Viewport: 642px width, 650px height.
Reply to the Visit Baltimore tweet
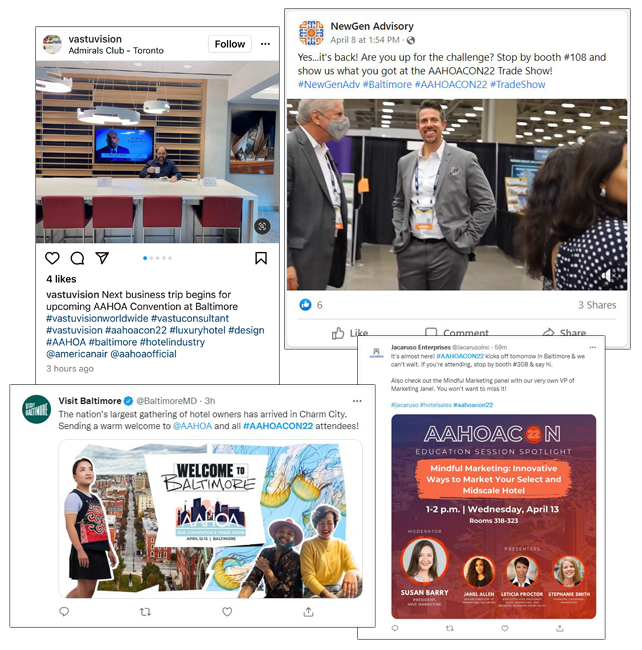click(64, 611)
